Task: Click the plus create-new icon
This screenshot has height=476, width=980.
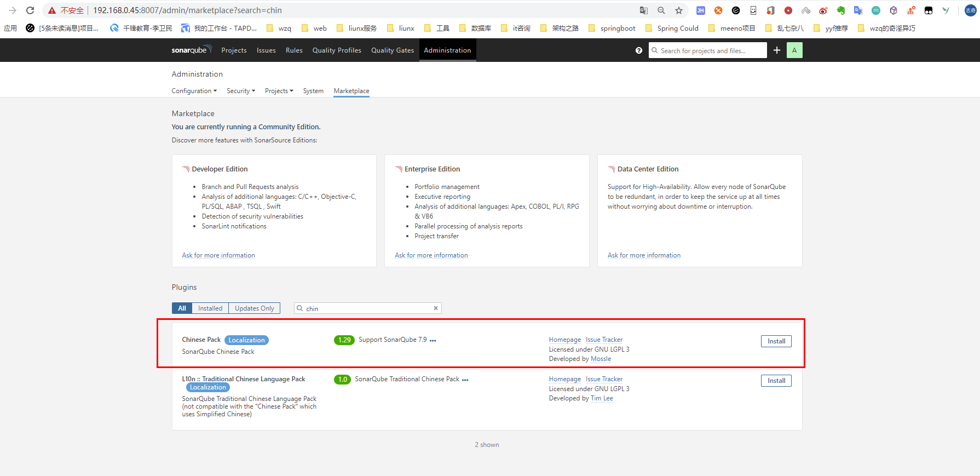Action: [777, 50]
